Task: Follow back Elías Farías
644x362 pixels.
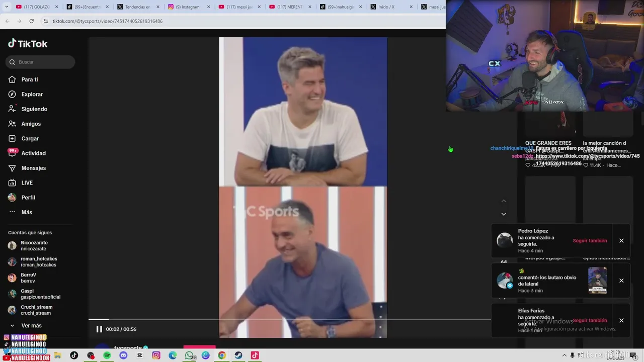Action: point(590,320)
